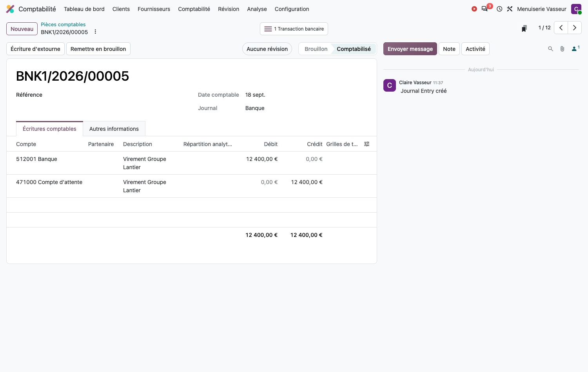This screenshot has height=372, width=588.
Task: Open the Menuiserie Vasseur company switcher
Action: tap(542, 9)
